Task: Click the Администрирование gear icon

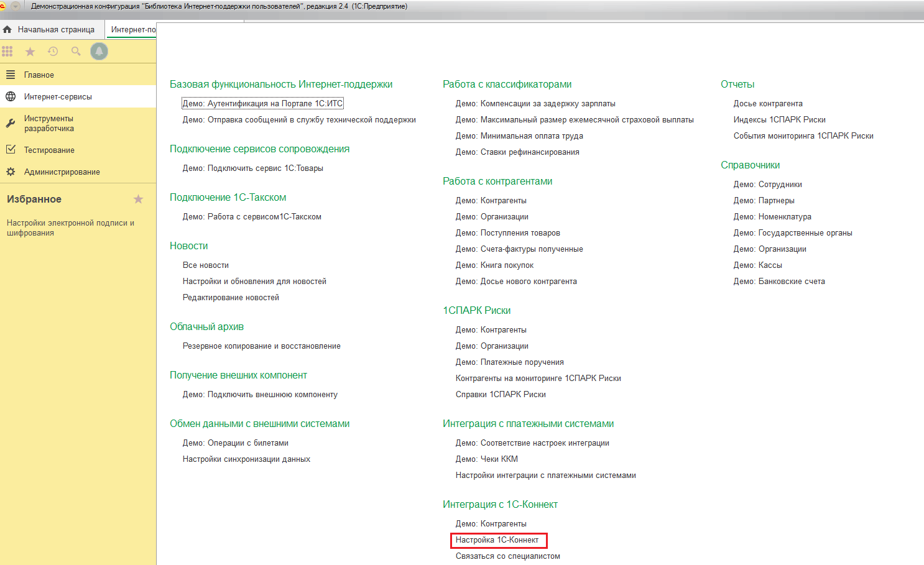Action: click(11, 172)
